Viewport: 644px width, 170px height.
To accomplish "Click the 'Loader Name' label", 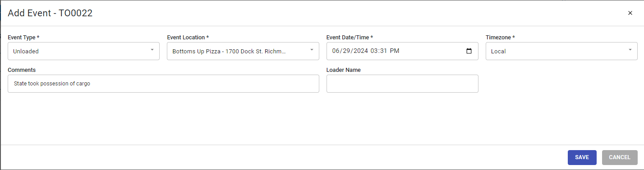I will click(x=344, y=70).
